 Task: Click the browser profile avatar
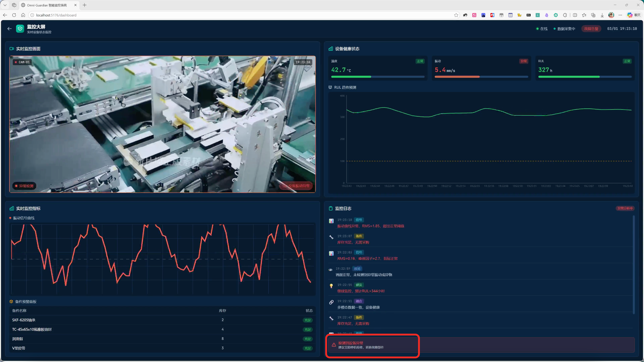[x=611, y=15]
